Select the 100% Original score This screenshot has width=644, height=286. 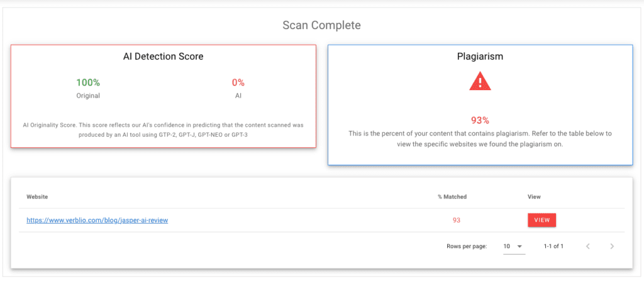[x=88, y=83]
